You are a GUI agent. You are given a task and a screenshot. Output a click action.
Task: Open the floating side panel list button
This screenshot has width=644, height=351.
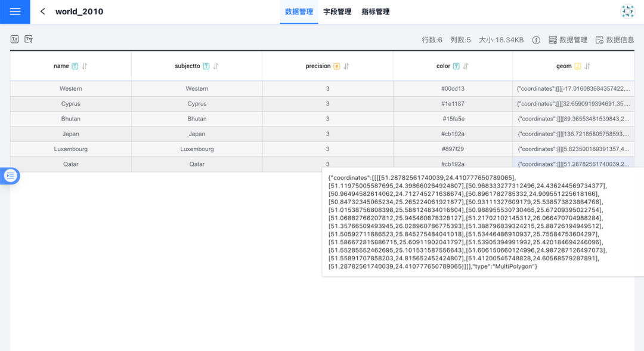point(10,176)
